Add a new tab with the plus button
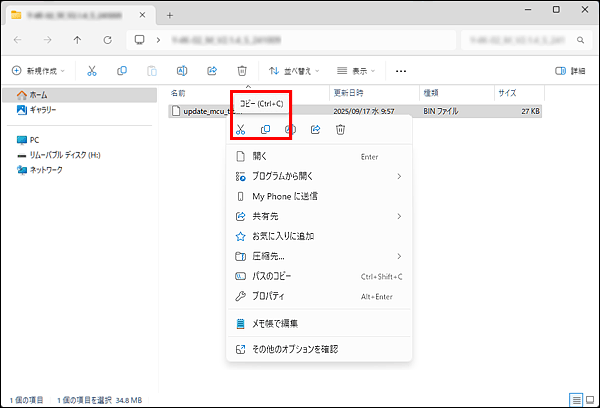Screen dimensions: 600x408 tap(170, 15)
